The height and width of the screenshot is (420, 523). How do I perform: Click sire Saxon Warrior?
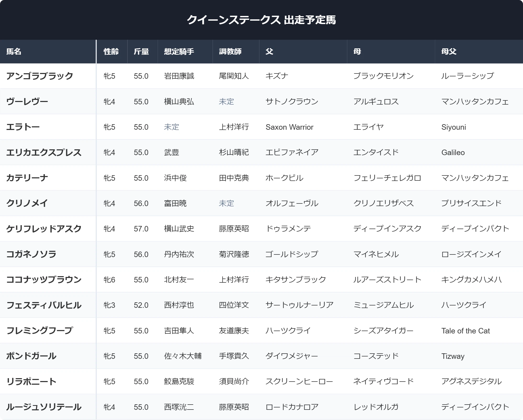(289, 127)
